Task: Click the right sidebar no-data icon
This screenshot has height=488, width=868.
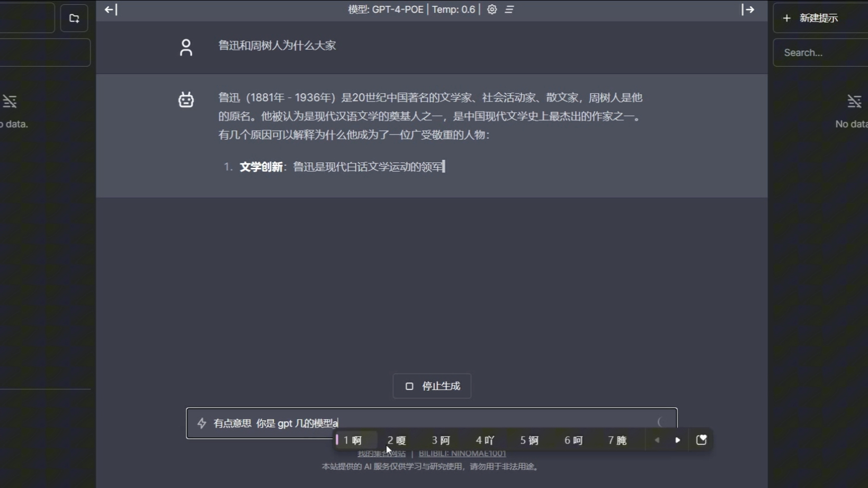Action: click(x=854, y=101)
